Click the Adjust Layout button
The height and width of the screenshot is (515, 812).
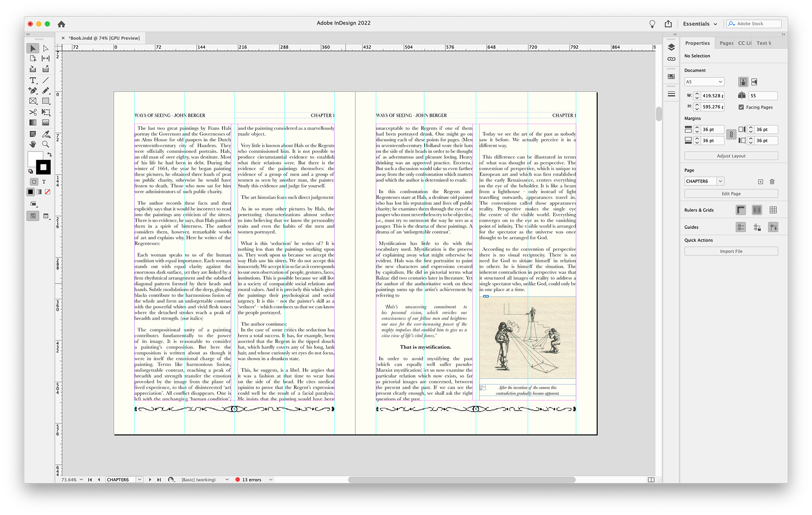[x=731, y=156]
